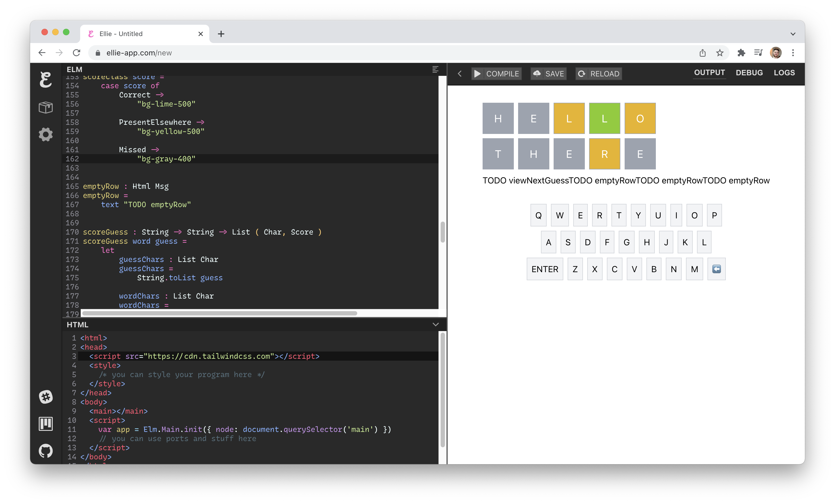Click the yellow R tile in second row
Image resolution: width=835 pixels, height=504 pixels.
tap(604, 154)
